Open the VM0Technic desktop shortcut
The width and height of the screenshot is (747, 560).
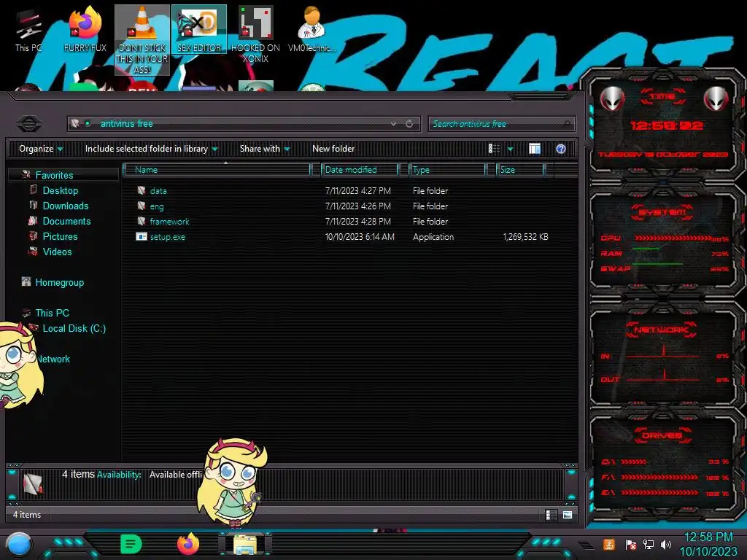pyautogui.click(x=311, y=29)
